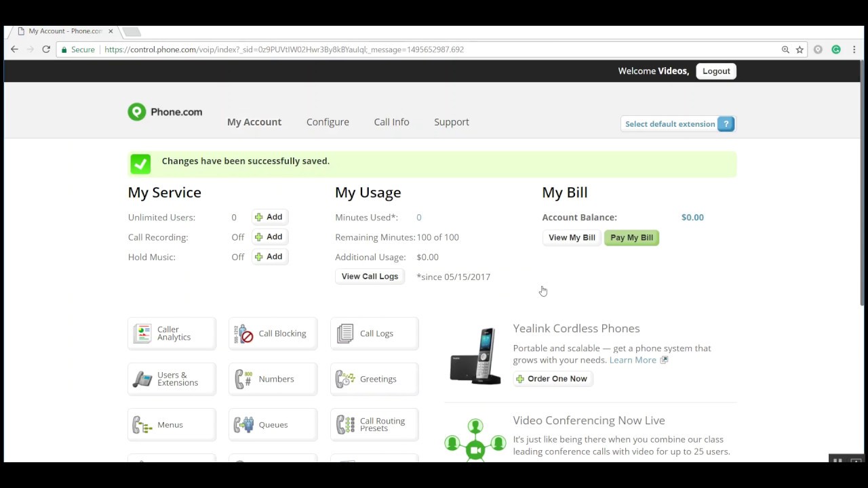868x488 pixels.
Task: Open Queues tile
Action: [273, 425]
